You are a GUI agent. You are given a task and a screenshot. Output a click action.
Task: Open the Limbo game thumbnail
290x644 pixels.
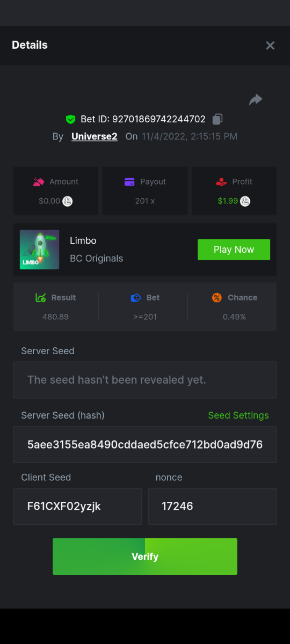click(x=39, y=250)
